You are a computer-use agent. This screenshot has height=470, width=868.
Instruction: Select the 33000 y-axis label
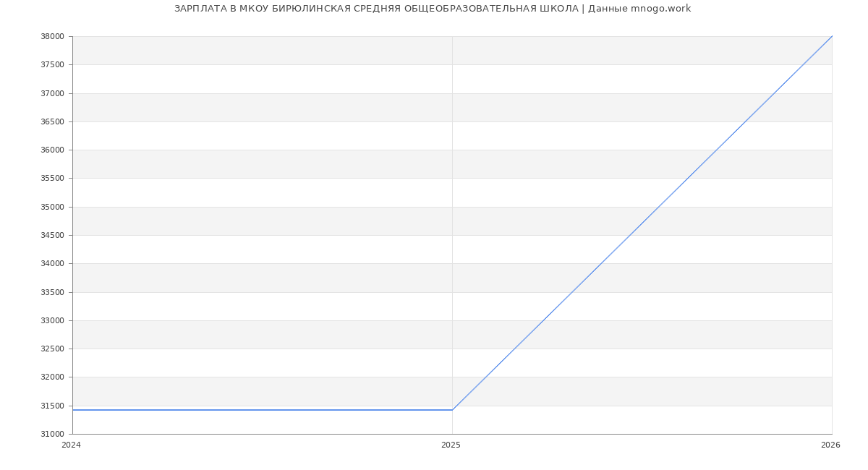(x=52, y=321)
